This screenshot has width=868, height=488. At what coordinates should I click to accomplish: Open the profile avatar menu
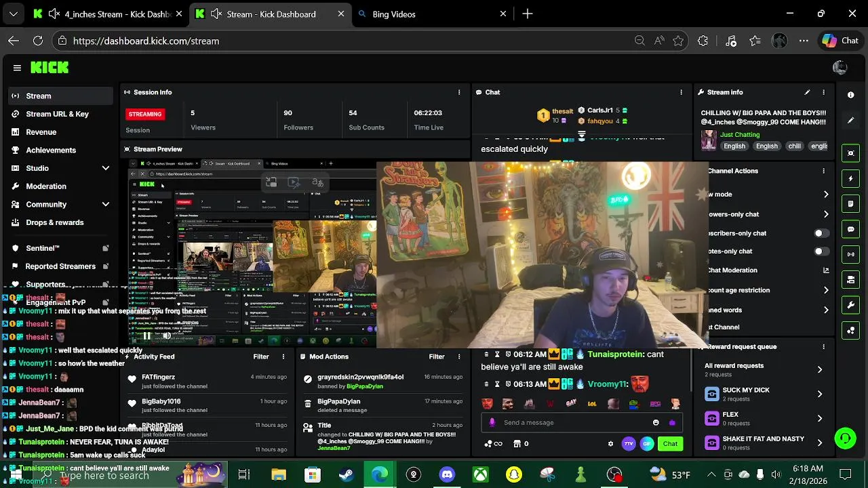(840, 68)
